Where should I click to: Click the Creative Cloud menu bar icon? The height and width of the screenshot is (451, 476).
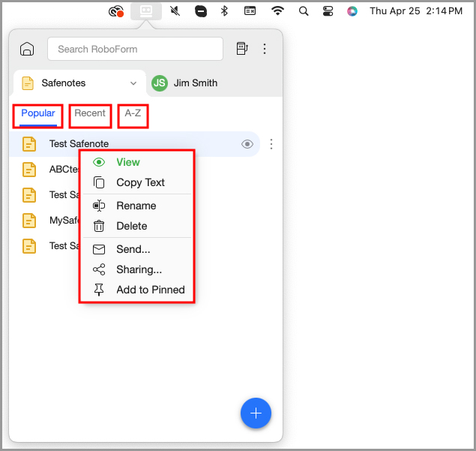pos(116,11)
